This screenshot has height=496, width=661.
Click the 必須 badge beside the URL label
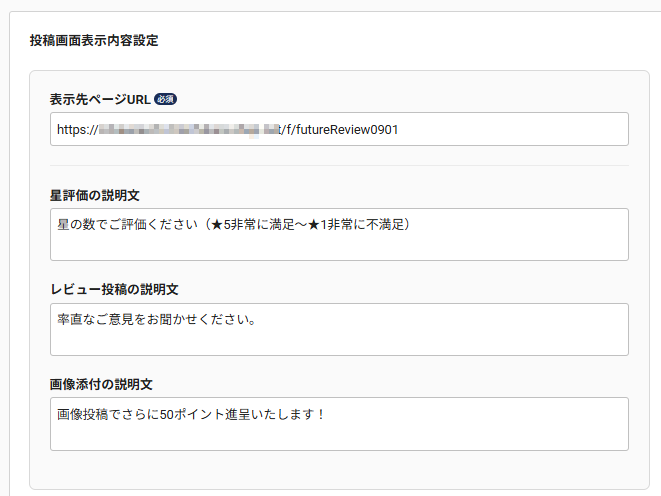click(x=166, y=99)
